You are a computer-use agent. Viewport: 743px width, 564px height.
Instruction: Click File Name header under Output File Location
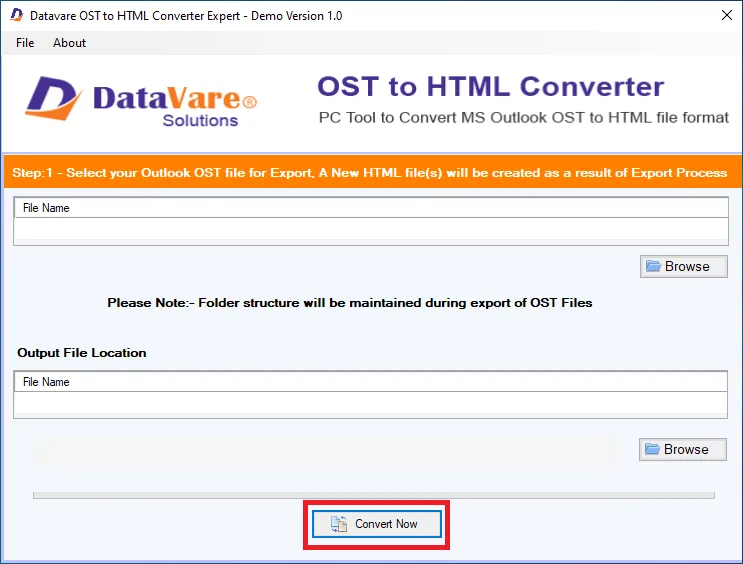pyautogui.click(x=371, y=382)
